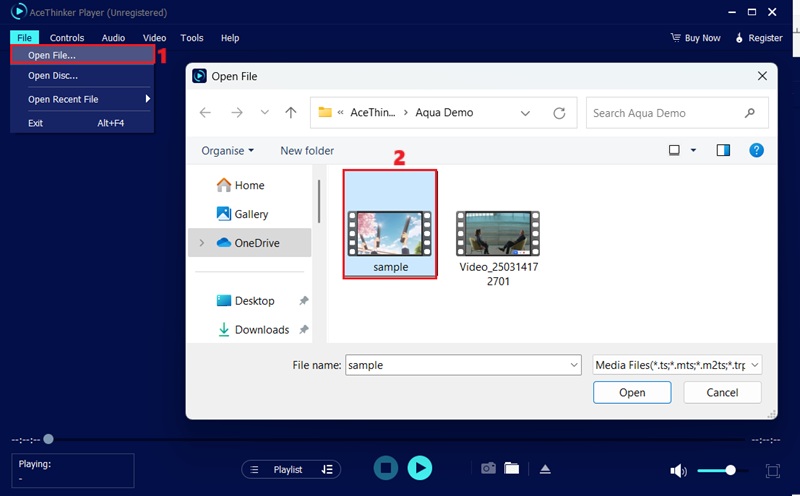Click the File name input field
The height and width of the screenshot is (496, 800).
(463, 365)
